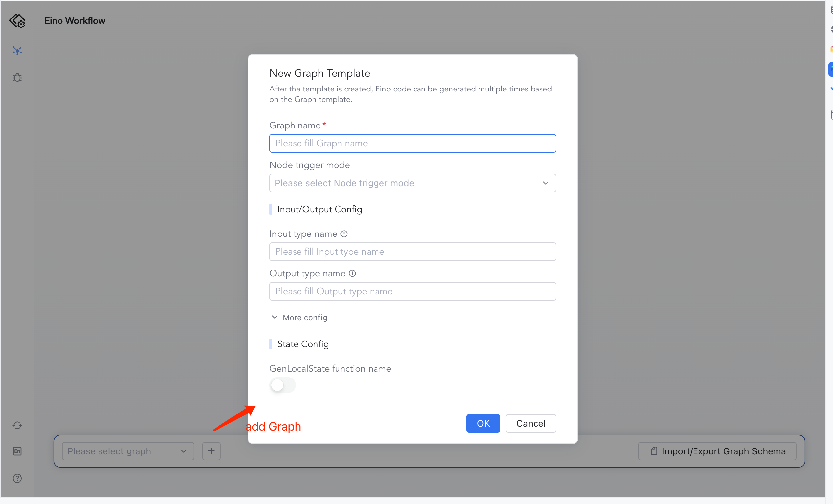833x504 pixels.
Task: Click the Cancel button
Action: pos(531,423)
